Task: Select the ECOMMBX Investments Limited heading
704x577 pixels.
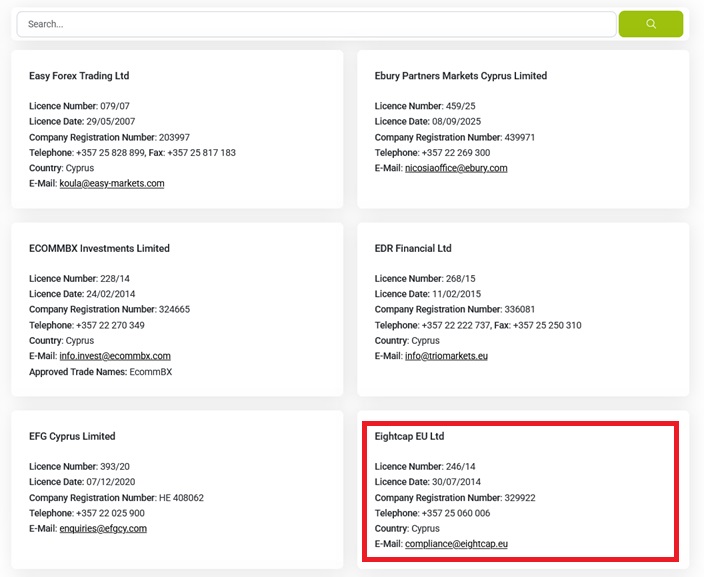Action: pos(99,248)
